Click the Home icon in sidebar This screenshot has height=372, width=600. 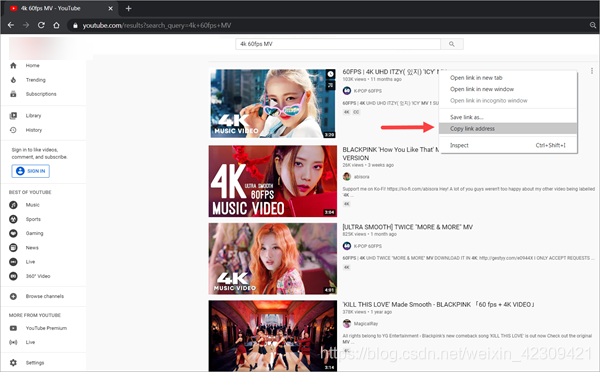[x=13, y=65]
